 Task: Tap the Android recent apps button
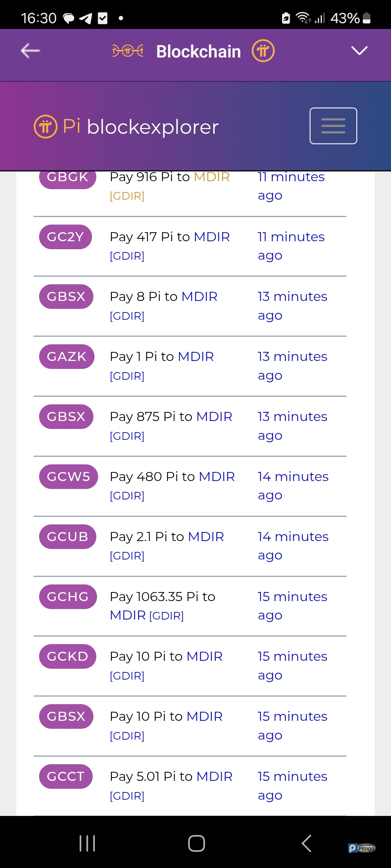pos(87,843)
